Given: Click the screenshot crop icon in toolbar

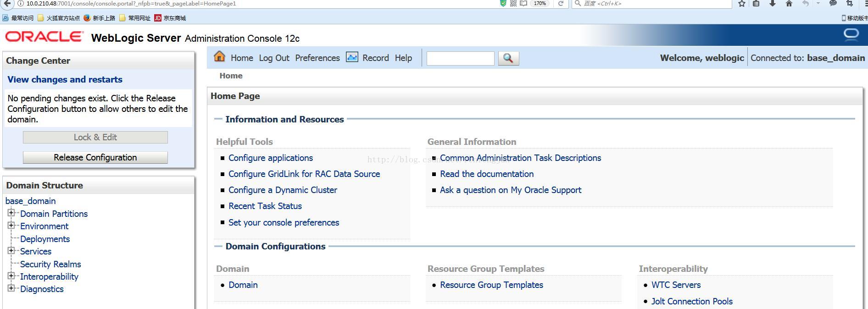Looking at the screenshot, I should 850,3.
